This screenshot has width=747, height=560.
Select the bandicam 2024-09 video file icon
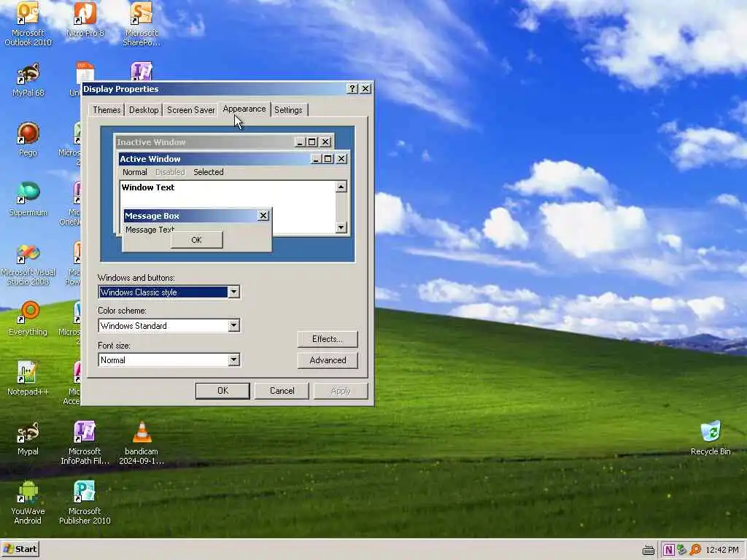142,443
